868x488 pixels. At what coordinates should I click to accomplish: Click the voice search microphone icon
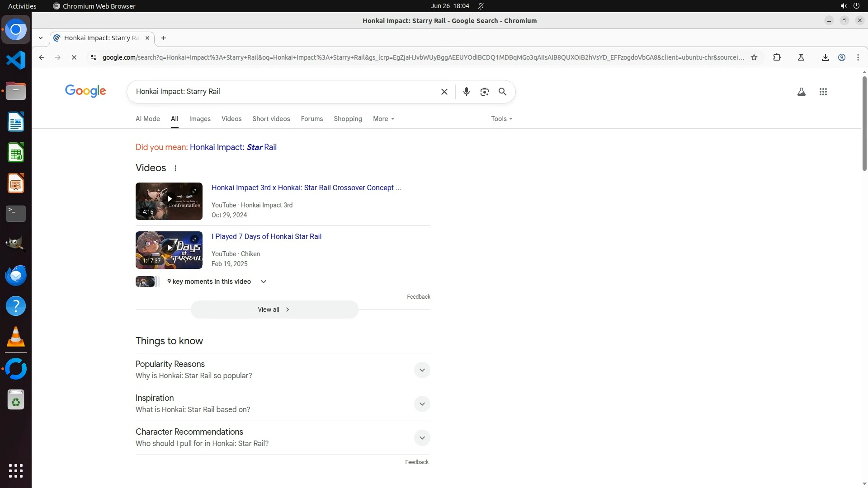click(x=466, y=92)
